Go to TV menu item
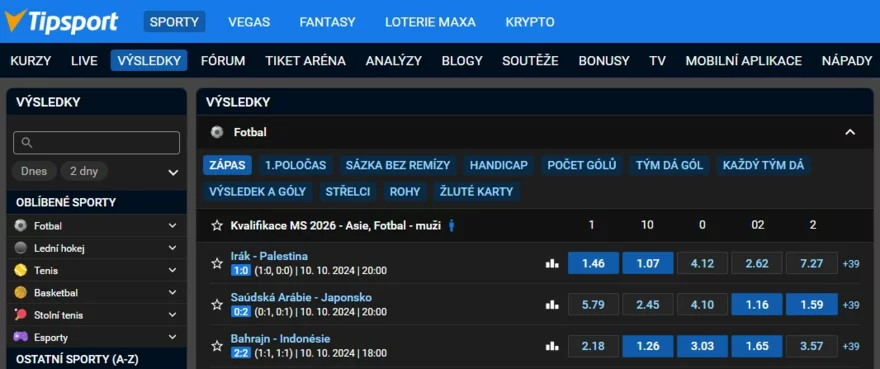The image size is (880, 369). [x=657, y=61]
